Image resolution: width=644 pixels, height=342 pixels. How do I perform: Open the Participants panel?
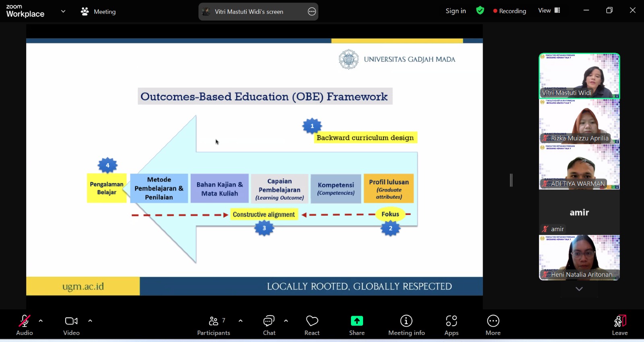[x=213, y=325]
